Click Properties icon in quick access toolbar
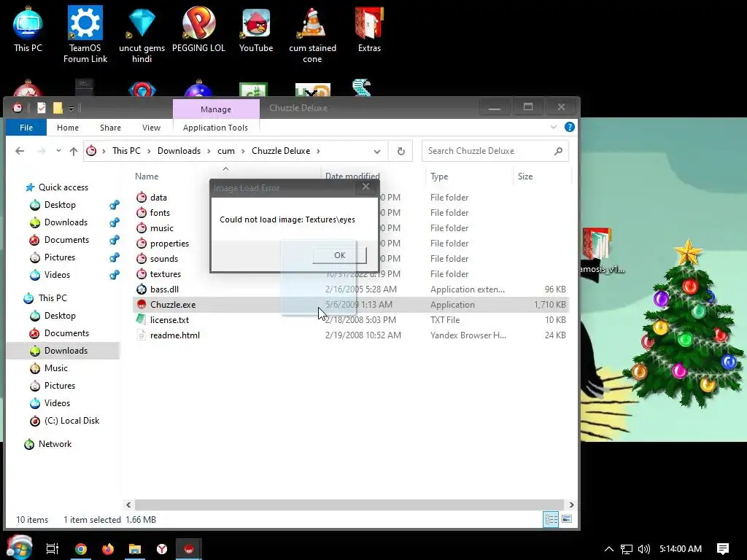747x560 pixels. [42, 108]
